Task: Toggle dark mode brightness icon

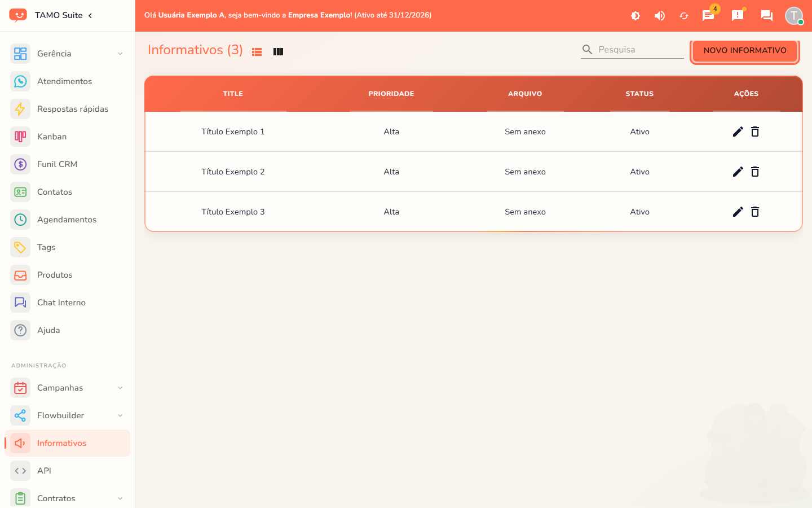Action: (636, 16)
